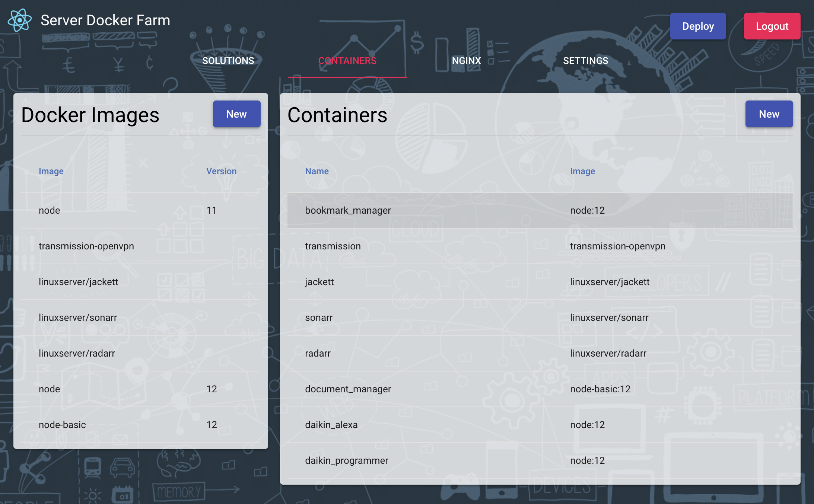Open the jackett container row
The width and height of the screenshot is (814, 504).
[540, 282]
